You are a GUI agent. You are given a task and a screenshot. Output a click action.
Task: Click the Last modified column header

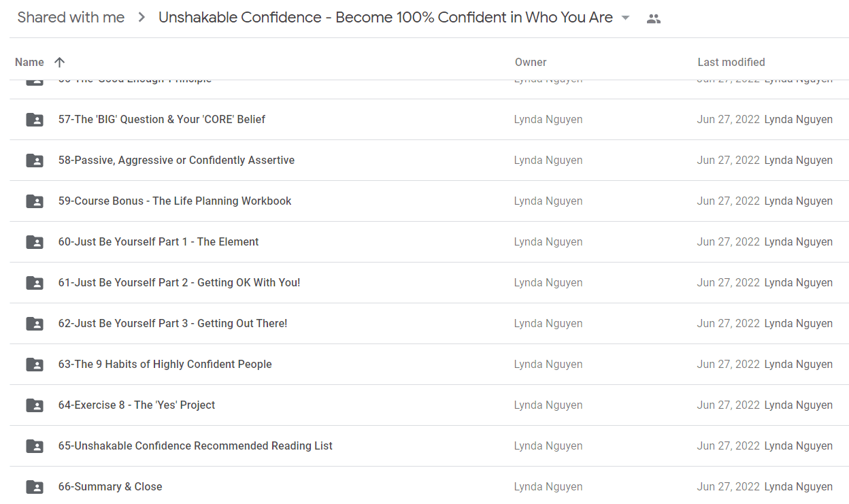coord(731,62)
